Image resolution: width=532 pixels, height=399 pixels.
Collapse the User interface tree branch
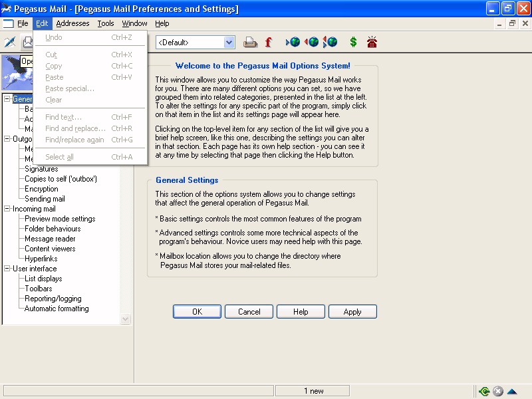click(7, 269)
